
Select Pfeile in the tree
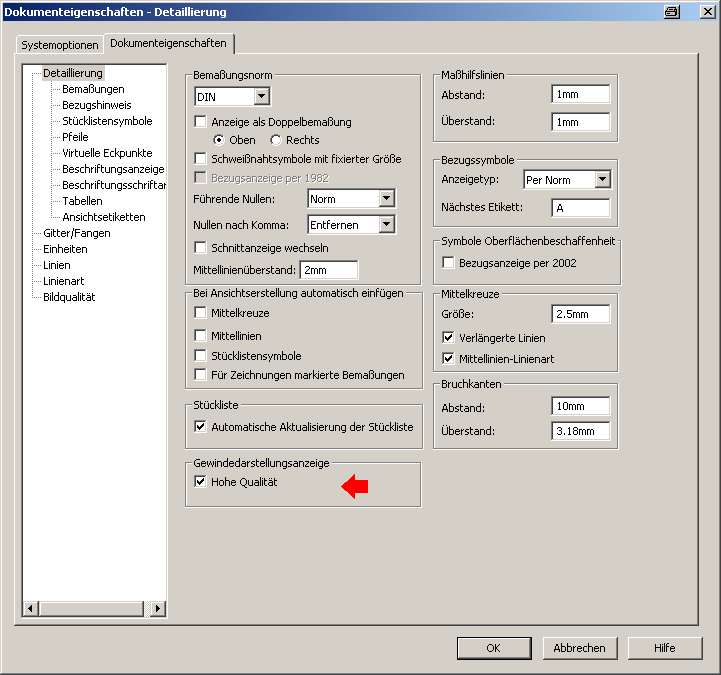click(75, 137)
